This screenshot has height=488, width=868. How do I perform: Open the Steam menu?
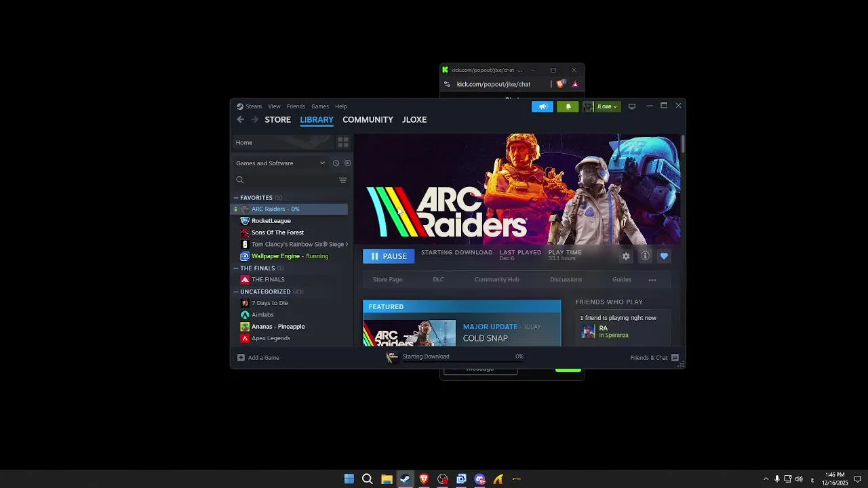point(254,106)
